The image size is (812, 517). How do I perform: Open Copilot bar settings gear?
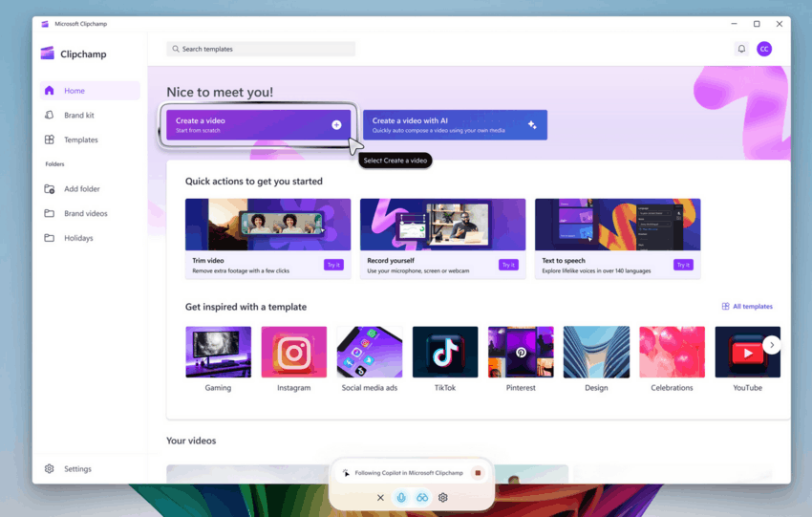tap(442, 497)
